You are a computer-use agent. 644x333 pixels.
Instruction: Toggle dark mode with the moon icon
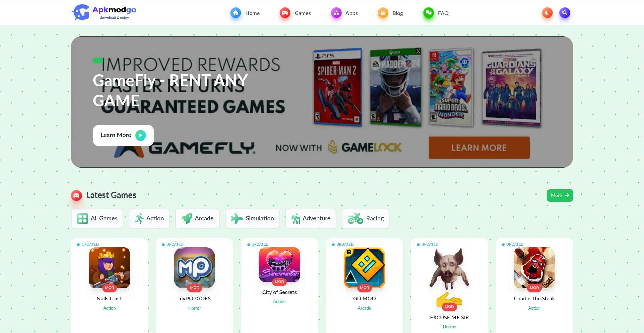pyautogui.click(x=547, y=13)
